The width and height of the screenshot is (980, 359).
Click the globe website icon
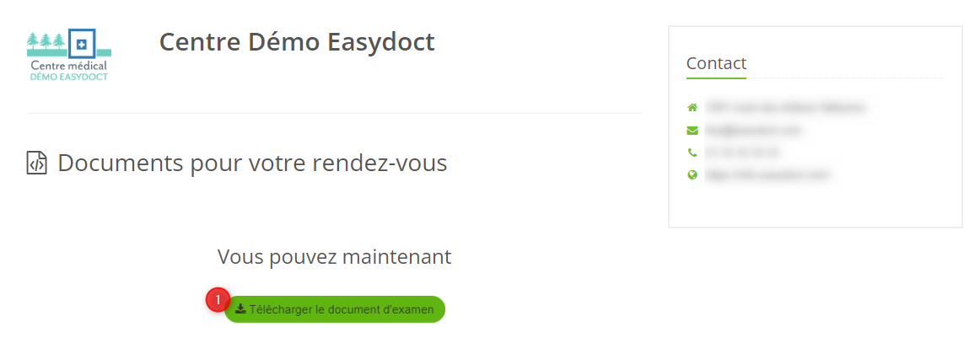coord(692,175)
